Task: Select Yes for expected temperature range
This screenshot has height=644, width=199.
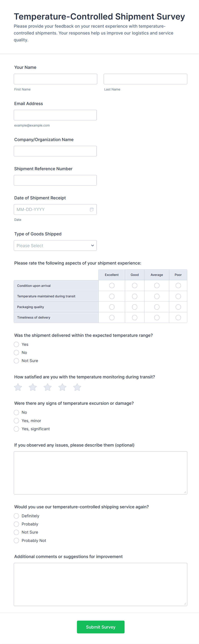Action: click(16, 345)
